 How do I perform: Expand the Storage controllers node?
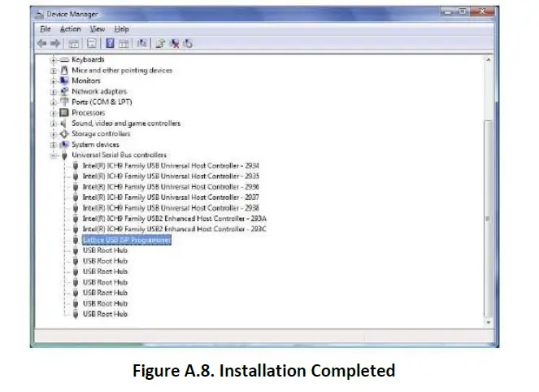coord(53,134)
